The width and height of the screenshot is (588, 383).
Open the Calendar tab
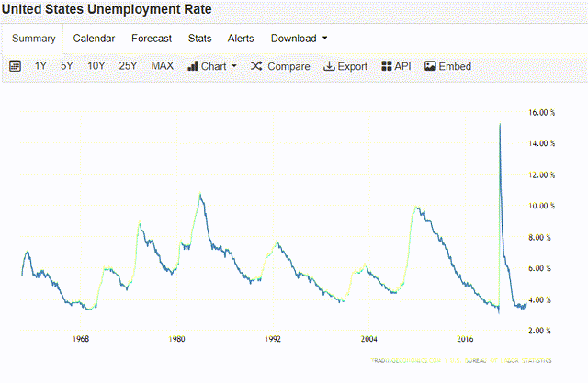coord(94,39)
